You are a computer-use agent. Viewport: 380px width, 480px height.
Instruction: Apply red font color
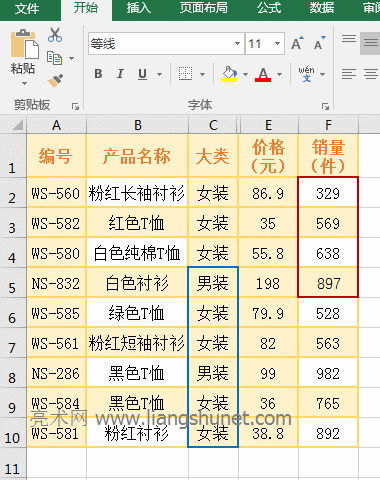(x=263, y=74)
